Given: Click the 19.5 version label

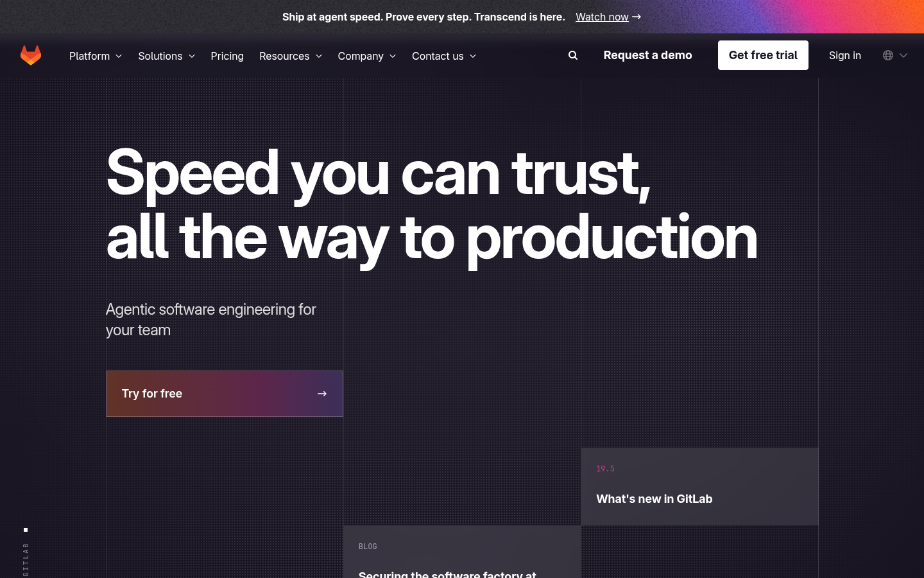Looking at the screenshot, I should coord(605,469).
